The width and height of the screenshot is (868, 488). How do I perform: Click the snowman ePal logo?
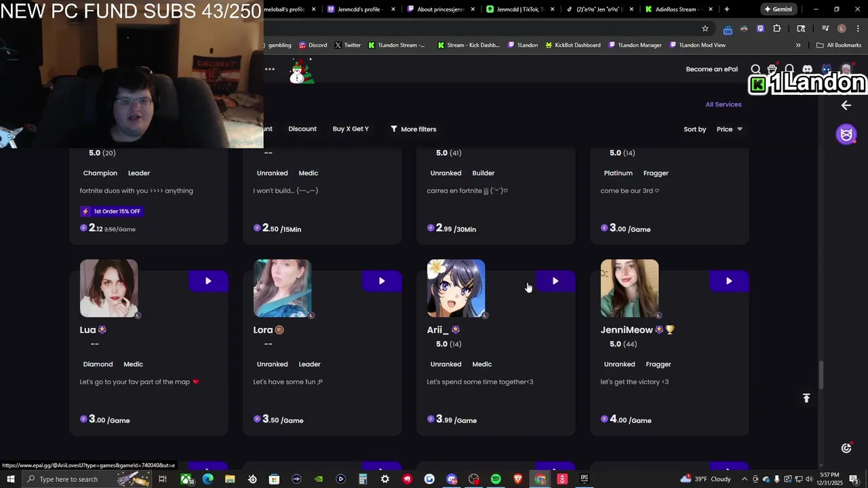pos(302,70)
